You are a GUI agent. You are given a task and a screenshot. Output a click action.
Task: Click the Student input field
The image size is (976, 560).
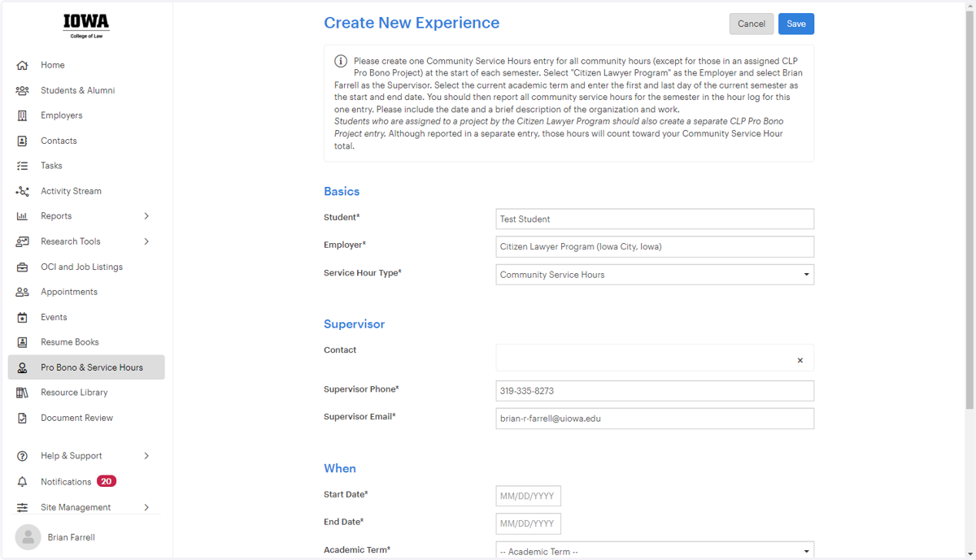(655, 219)
